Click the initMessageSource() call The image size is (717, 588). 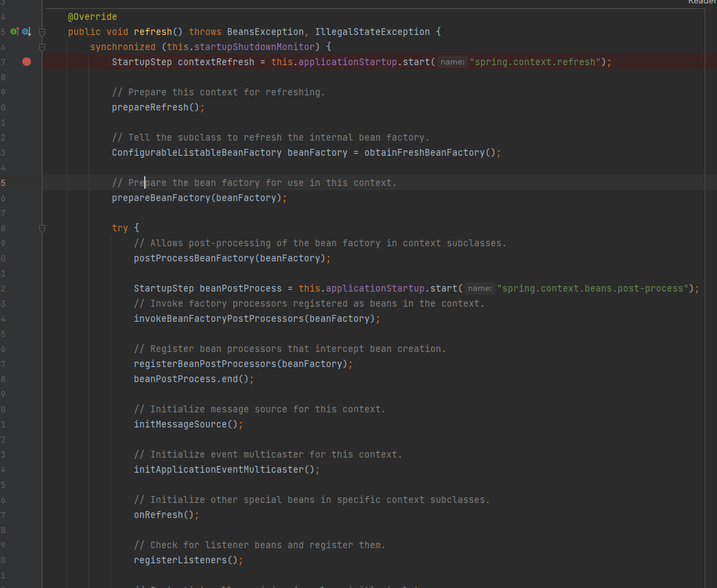(x=186, y=424)
